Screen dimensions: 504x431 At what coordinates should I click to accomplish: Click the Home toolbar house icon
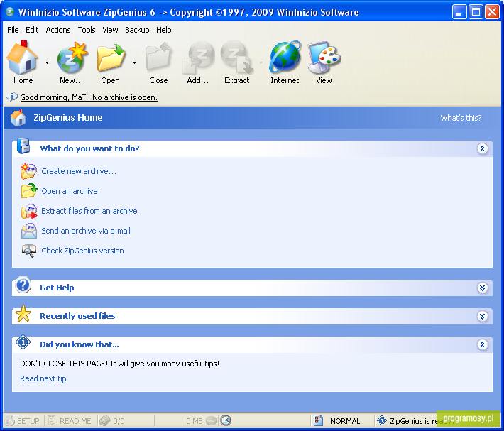(x=22, y=58)
